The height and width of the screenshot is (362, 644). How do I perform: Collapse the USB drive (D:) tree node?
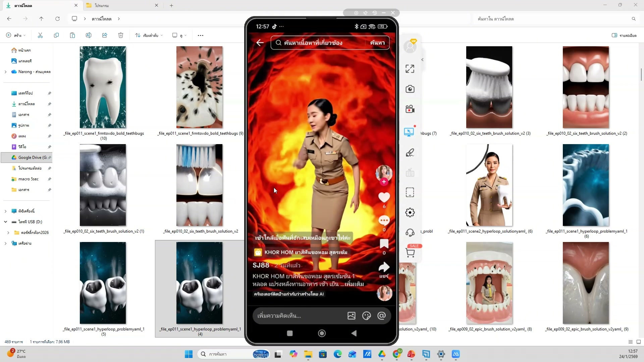point(5,222)
